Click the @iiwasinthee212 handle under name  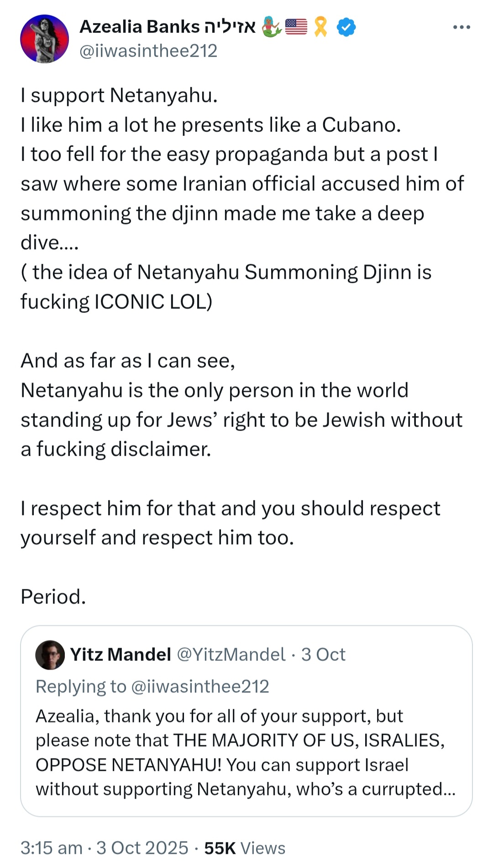point(148,51)
